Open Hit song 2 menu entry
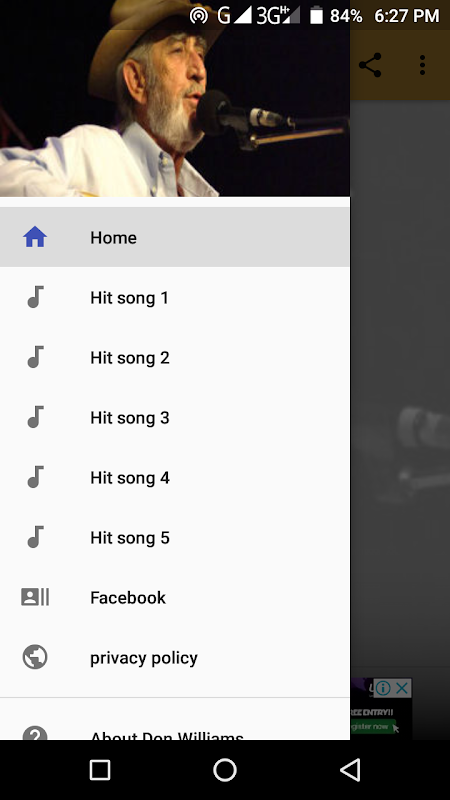The width and height of the screenshot is (450, 800). 174,358
